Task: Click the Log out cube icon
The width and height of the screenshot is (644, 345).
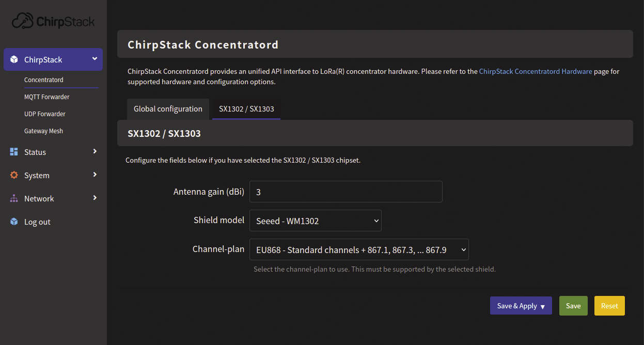Action: point(14,222)
